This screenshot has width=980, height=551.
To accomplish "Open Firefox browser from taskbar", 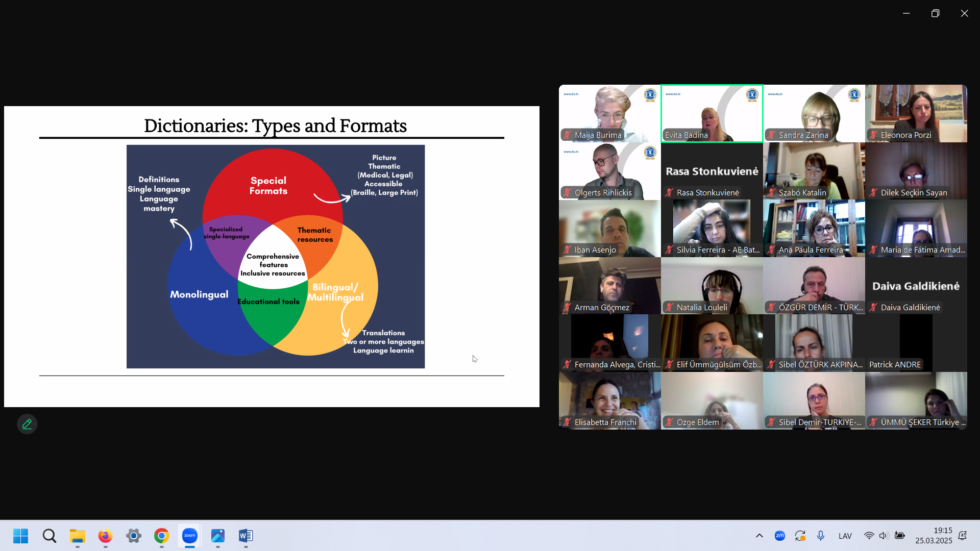I will tap(106, 536).
